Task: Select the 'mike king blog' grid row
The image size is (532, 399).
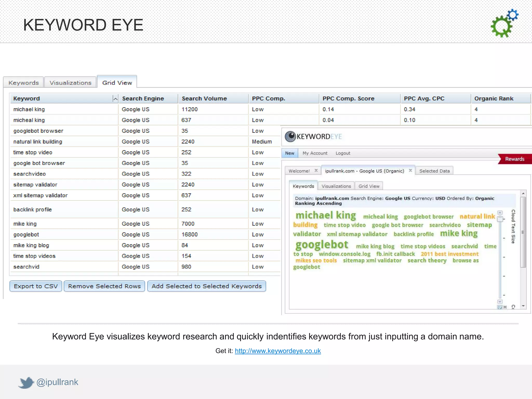Action: pyautogui.click(x=145, y=245)
